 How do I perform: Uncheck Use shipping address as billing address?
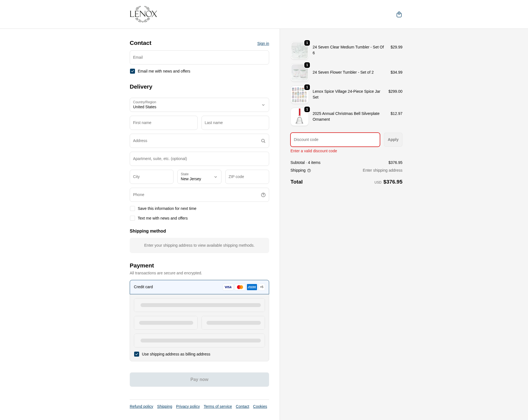pos(137,354)
